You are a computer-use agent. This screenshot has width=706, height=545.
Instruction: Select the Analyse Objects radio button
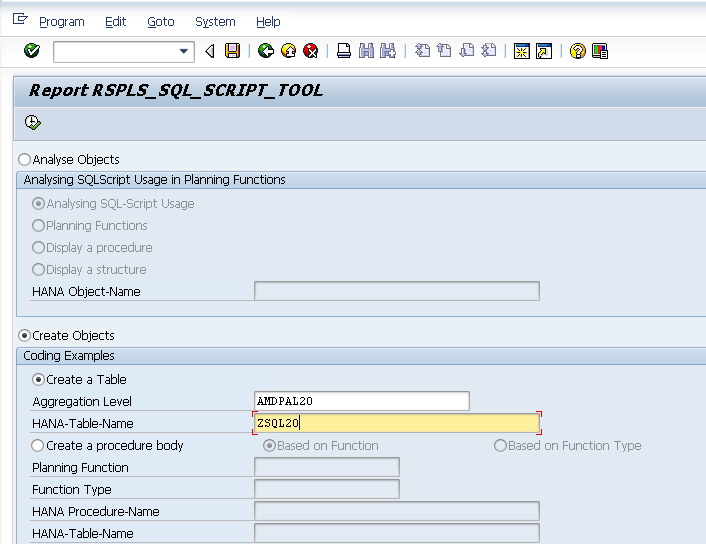coord(24,159)
